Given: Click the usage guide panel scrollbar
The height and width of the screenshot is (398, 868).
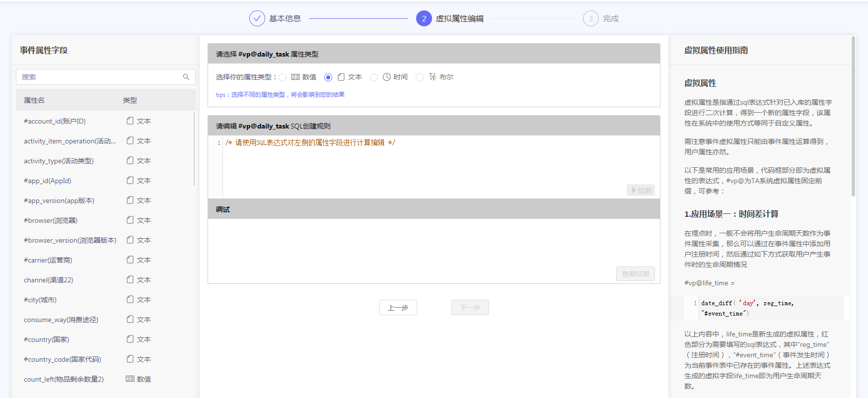Looking at the screenshot, I should point(853,119).
